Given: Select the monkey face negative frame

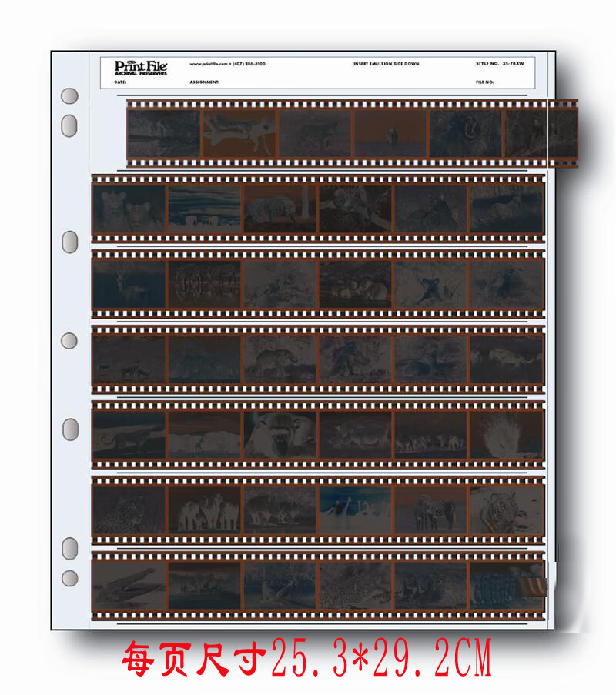Looking at the screenshot, I should [280, 435].
